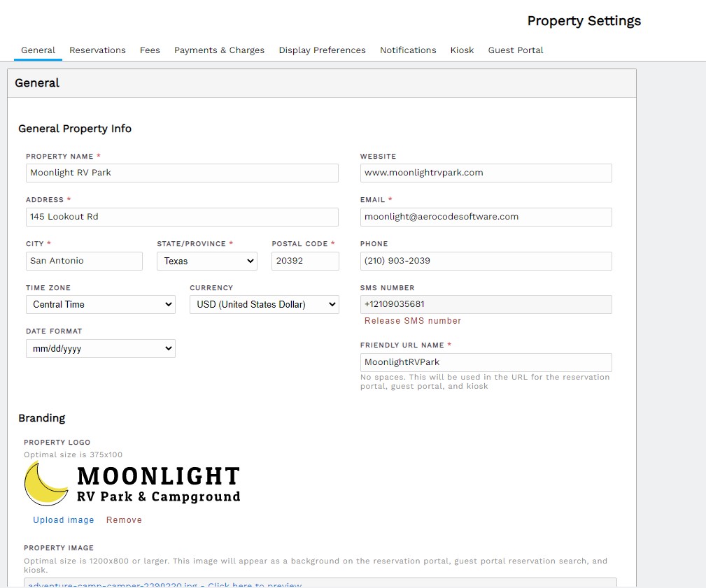Viewport: 706px width, 588px height.
Task: Select the Payments & Charges tab
Action: tap(219, 50)
